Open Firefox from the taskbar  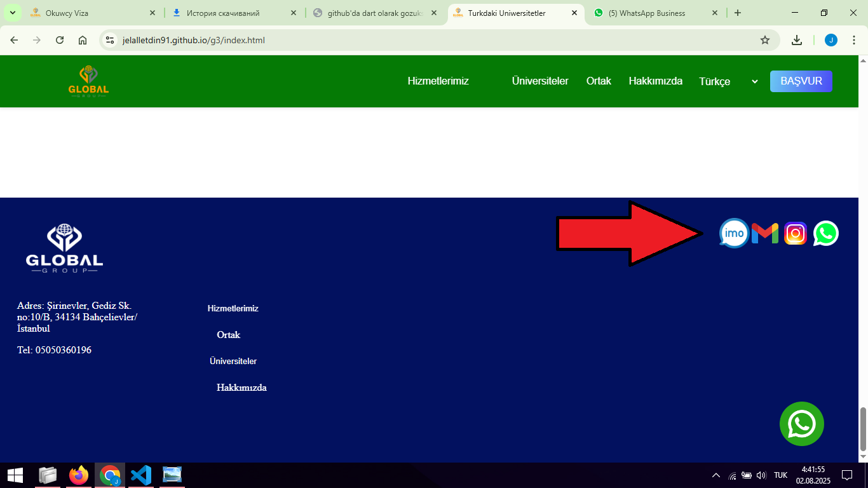[79, 475]
